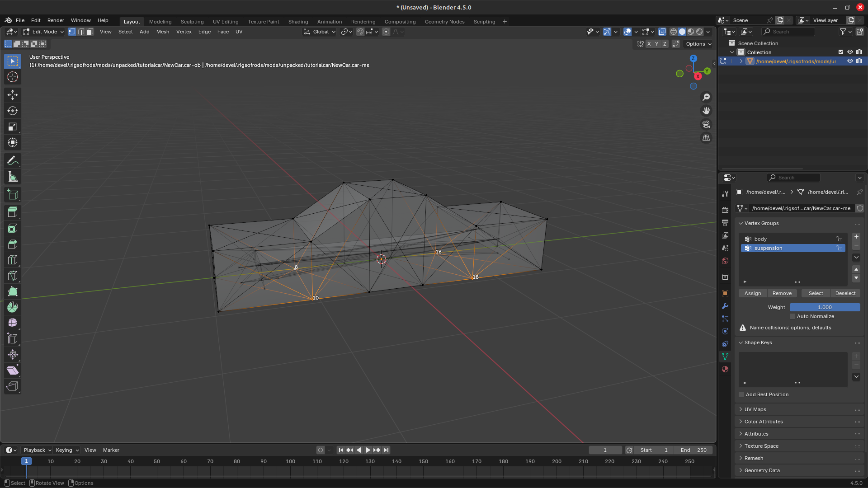Click Assign vertex group button
Viewport: 868px width, 488px height.
click(x=753, y=293)
